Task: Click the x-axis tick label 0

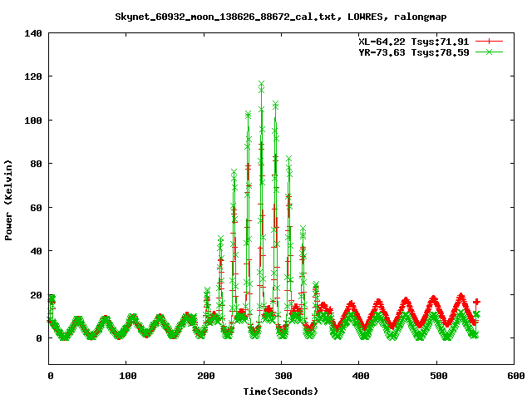Action: (x=51, y=376)
